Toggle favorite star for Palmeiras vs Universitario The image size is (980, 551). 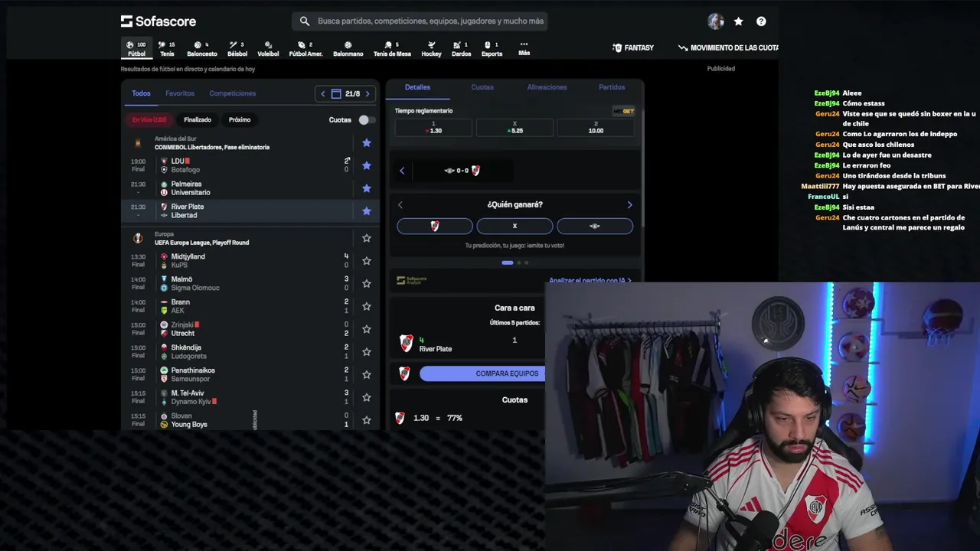point(367,188)
